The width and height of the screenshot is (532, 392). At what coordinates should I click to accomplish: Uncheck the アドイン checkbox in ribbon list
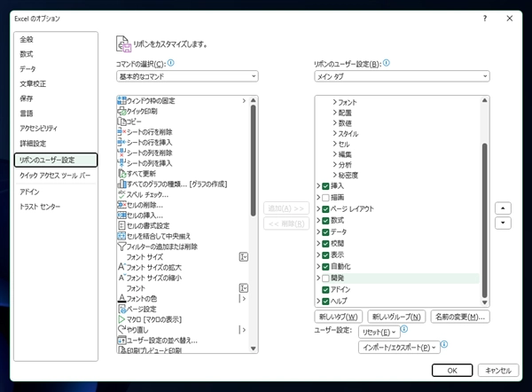pos(325,289)
